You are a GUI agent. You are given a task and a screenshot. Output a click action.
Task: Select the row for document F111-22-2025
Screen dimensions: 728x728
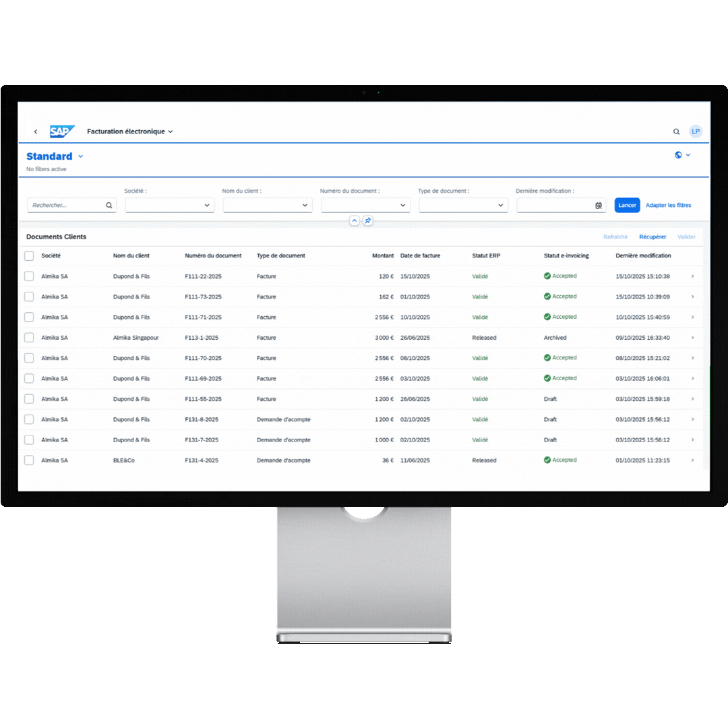tap(29, 276)
